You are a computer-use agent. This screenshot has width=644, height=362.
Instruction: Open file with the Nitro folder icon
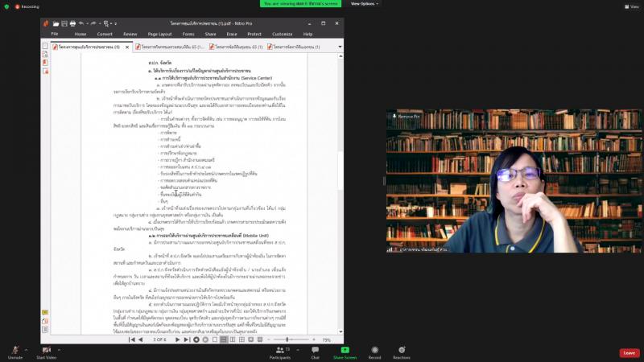click(56, 24)
